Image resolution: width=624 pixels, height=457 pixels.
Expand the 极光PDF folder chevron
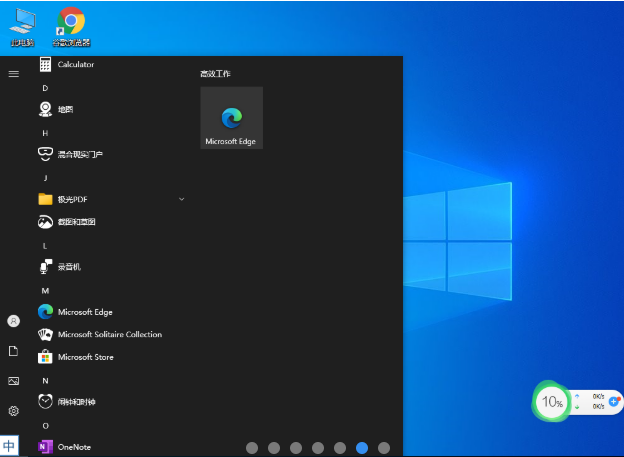pyautogui.click(x=181, y=199)
